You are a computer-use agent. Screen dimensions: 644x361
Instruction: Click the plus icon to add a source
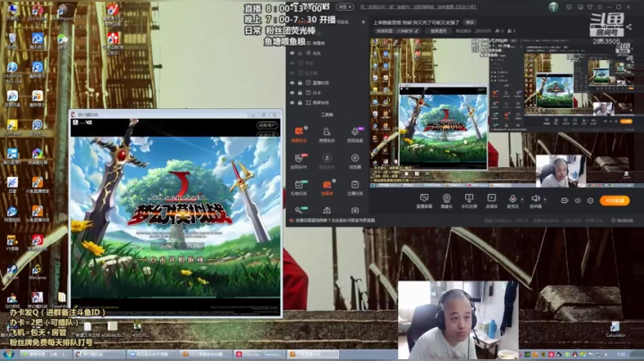pyautogui.click(x=363, y=21)
